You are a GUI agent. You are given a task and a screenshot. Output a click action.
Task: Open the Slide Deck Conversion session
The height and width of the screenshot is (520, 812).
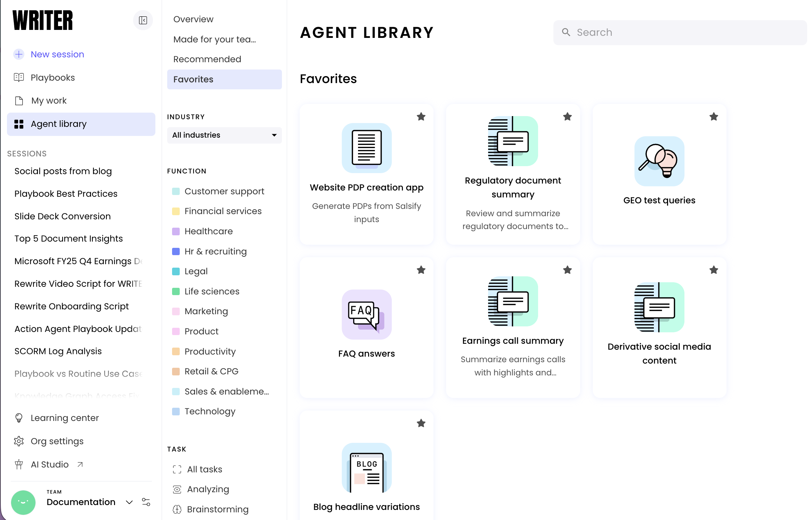click(x=63, y=216)
